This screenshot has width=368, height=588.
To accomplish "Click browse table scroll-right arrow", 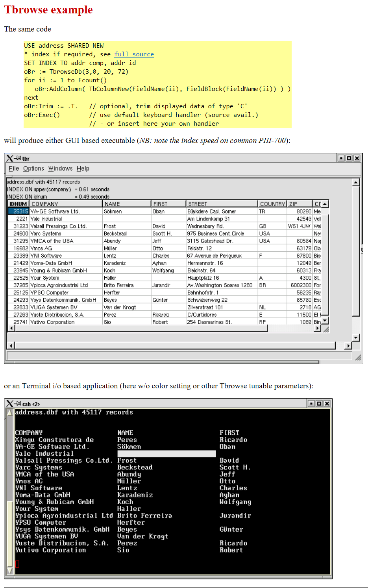I will [318, 328].
